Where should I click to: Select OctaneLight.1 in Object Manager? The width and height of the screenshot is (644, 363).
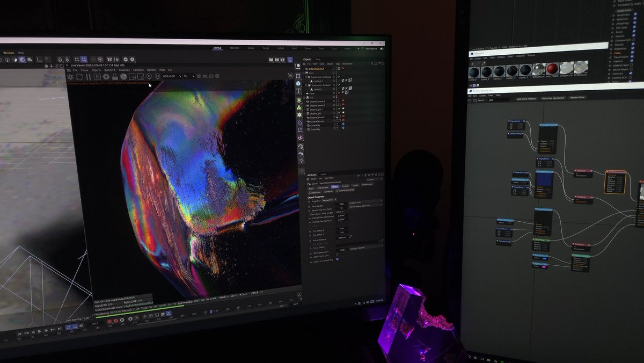pos(317,110)
